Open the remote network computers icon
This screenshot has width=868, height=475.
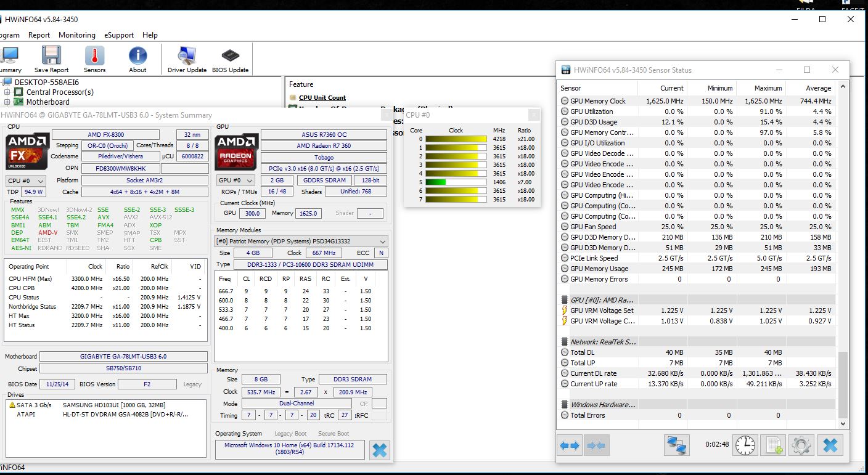click(x=676, y=445)
